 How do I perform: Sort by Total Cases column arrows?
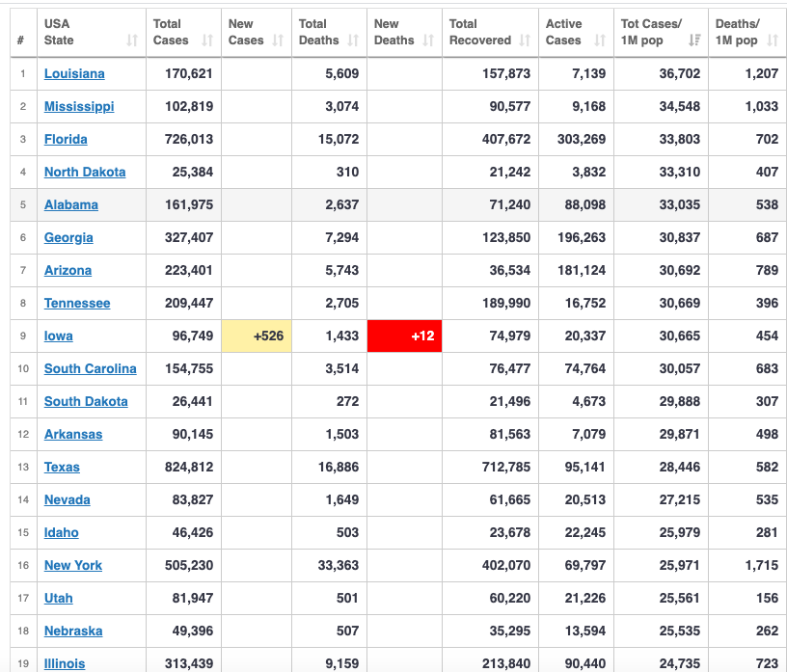(x=207, y=40)
